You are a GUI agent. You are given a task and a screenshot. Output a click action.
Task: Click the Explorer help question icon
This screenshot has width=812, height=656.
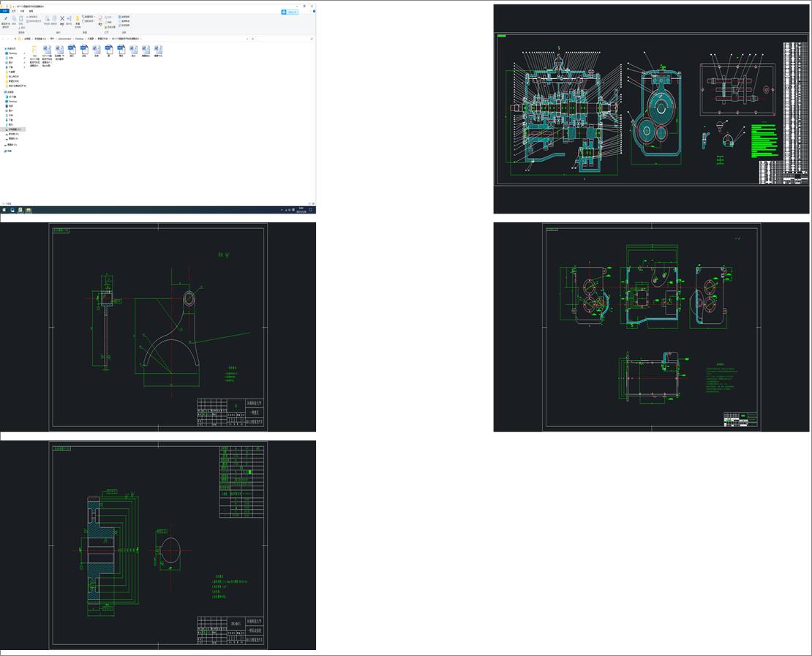pyautogui.click(x=314, y=12)
